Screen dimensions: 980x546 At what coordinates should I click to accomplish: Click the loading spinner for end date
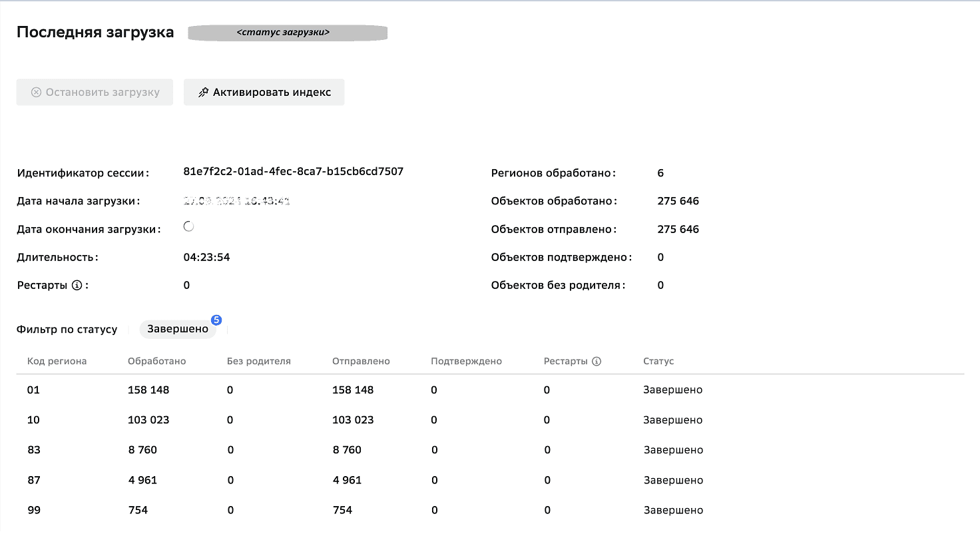click(188, 227)
